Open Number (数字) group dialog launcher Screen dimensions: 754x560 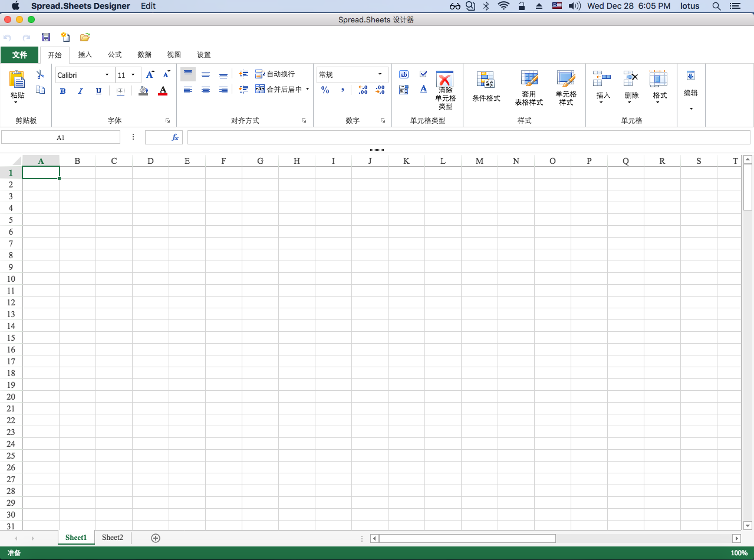click(383, 121)
